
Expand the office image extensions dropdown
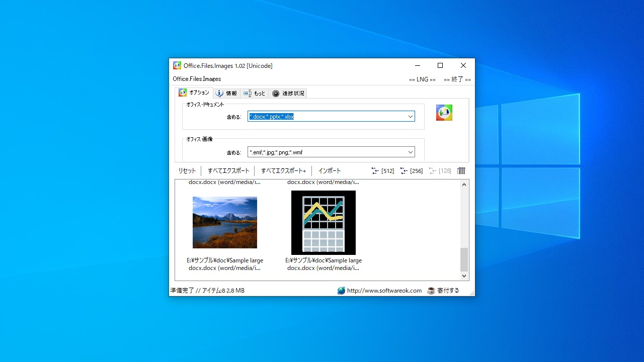(x=411, y=152)
